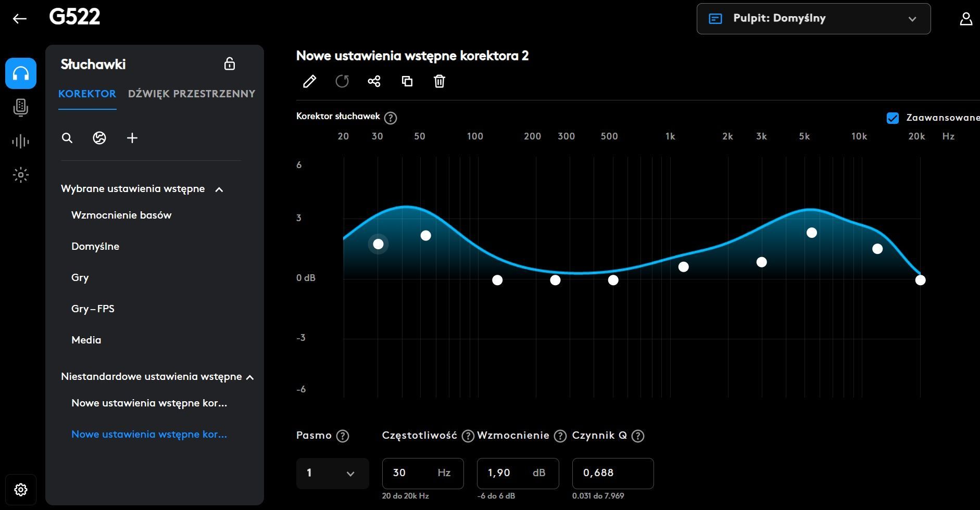The width and height of the screenshot is (980, 510).
Task: Toggle the padlock icon beside Słuchawki
Action: coord(229,64)
